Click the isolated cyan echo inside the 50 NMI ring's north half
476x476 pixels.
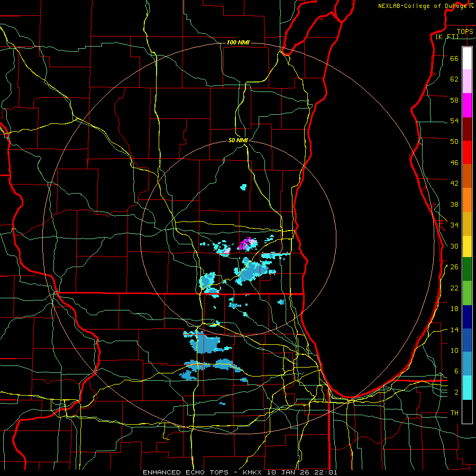pyautogui.click(x=243, y=187)
